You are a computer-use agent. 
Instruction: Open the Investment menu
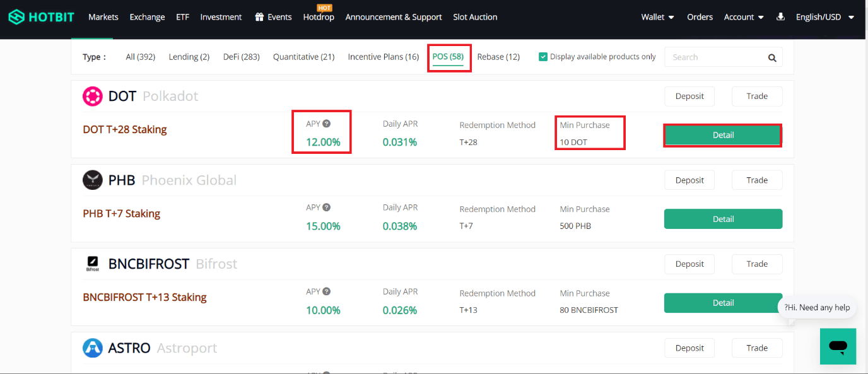click(221, 17)
